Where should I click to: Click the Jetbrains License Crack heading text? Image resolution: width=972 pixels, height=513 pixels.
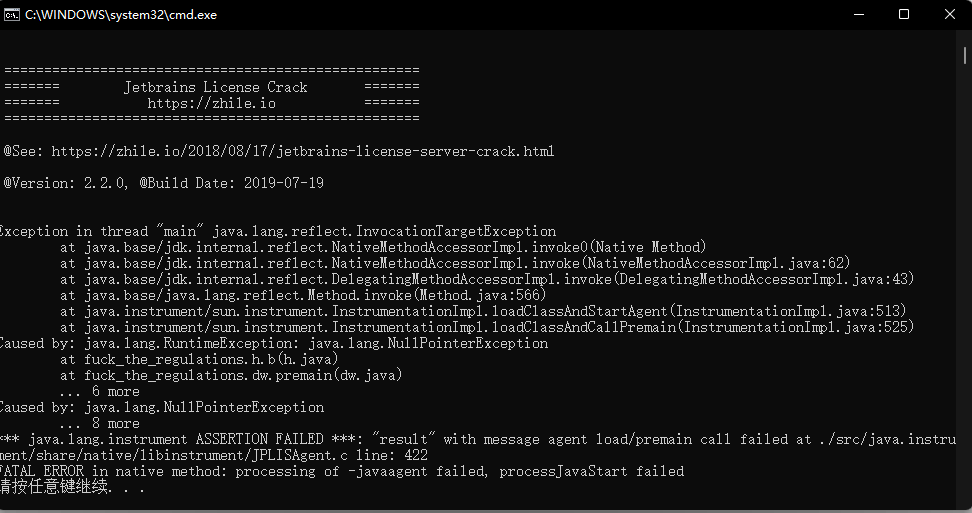pyautogui.click(x=216, y=87)
